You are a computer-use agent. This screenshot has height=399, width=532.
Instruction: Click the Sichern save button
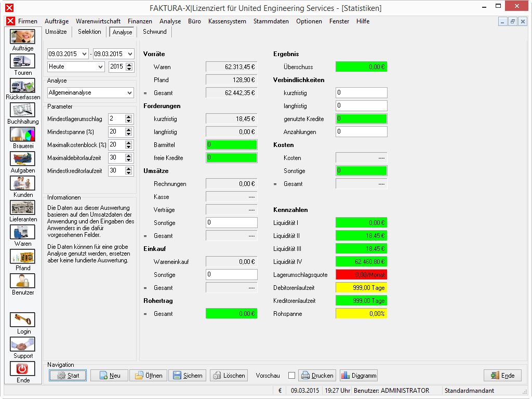click(187, 376)
